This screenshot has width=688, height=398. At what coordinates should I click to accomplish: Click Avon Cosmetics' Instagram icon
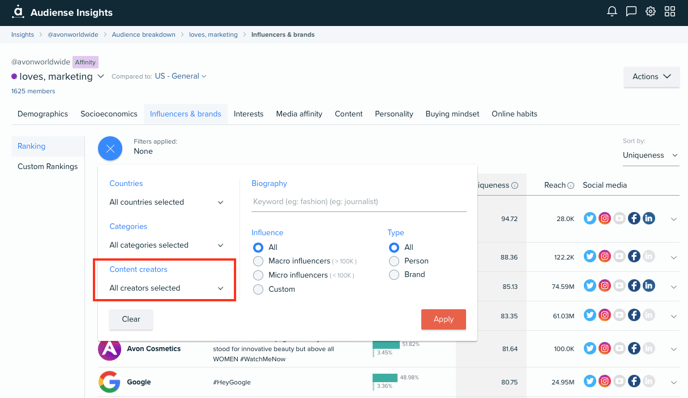coord(605,348)
